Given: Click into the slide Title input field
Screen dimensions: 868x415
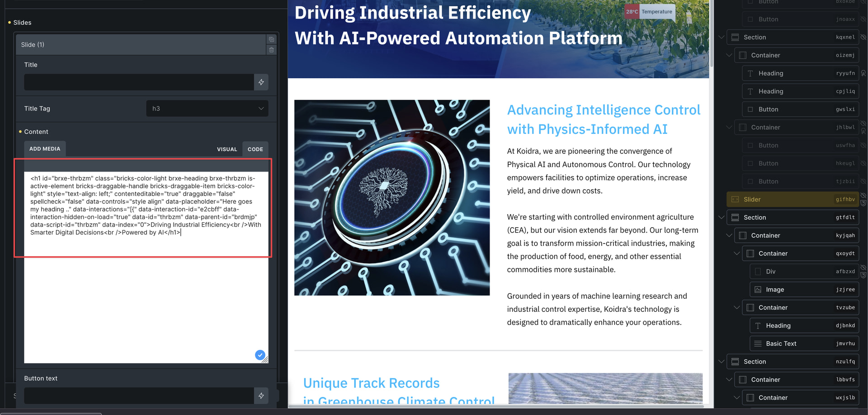Looking at the screenshot, I should [139, 82].
